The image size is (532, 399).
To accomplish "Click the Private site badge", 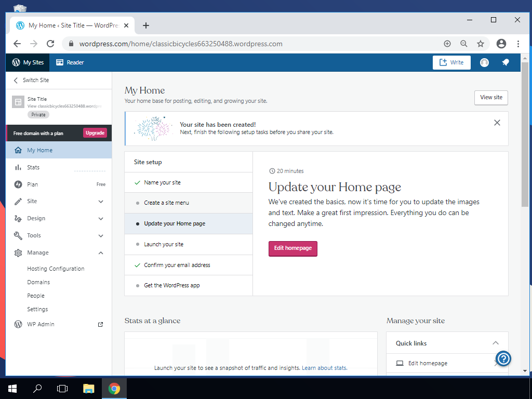I will (38, 115).
